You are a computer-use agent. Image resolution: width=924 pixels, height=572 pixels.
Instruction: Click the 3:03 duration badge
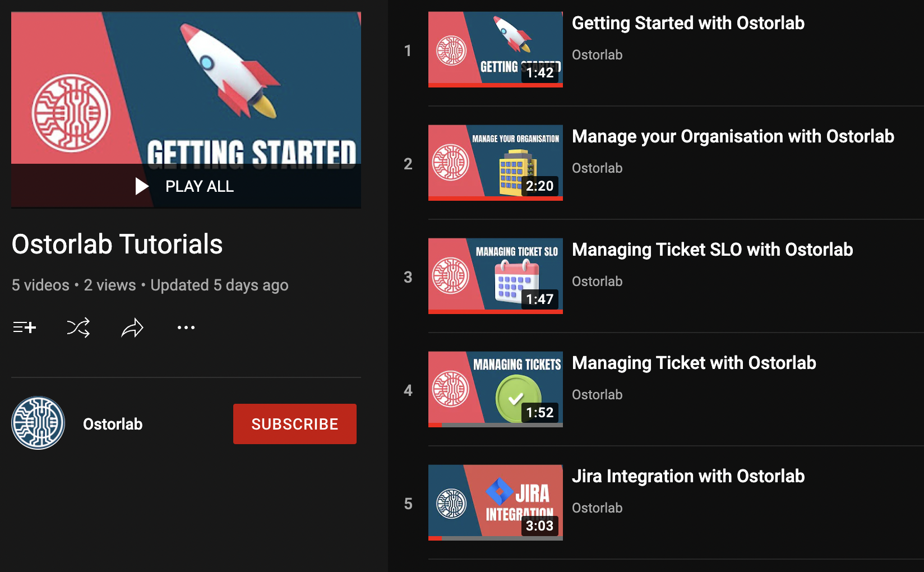coord(540,526)
